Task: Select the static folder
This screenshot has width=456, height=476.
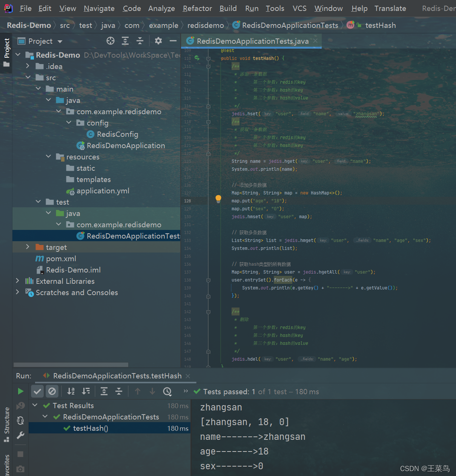Action: coord(86,168)
